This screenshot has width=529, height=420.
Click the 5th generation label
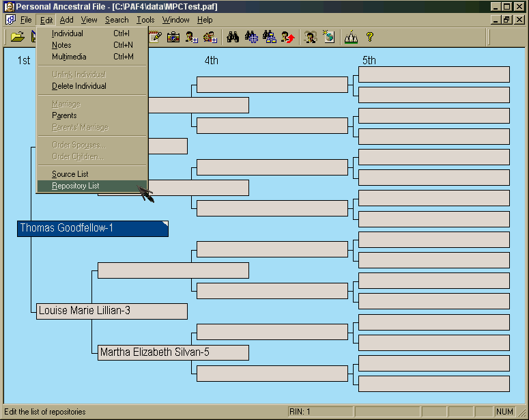[369, 60]
